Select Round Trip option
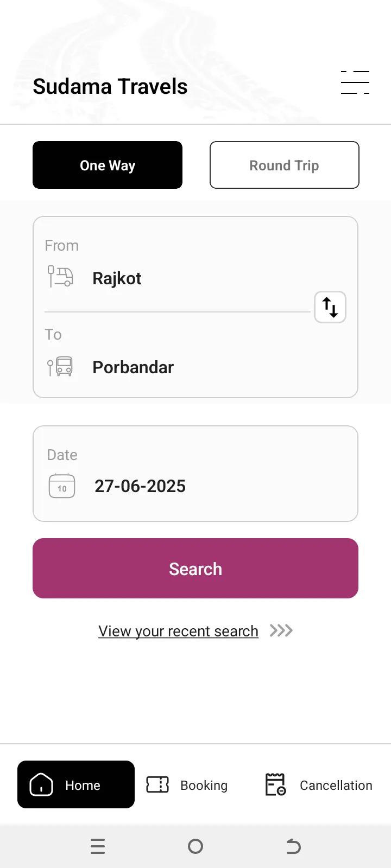Viewport: 391px width, 868px height. 285,165
